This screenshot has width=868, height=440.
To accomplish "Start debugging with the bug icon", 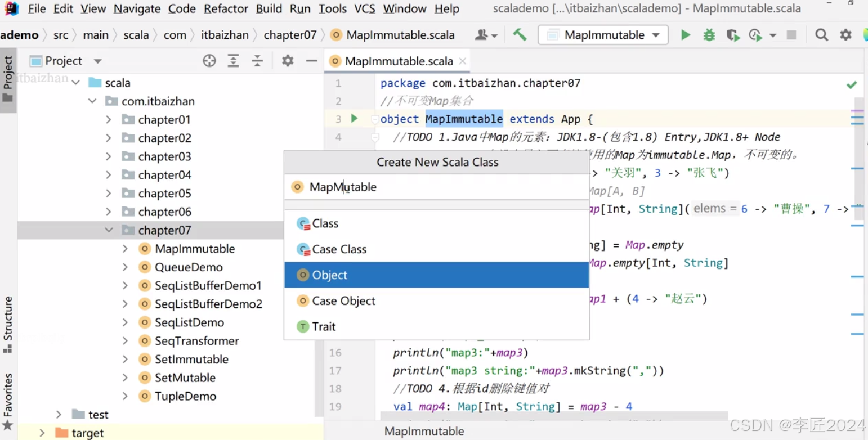I will (x=709, y=35).
